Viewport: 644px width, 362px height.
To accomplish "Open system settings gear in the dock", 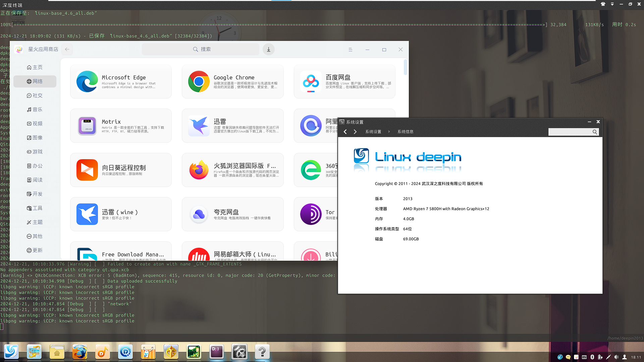I will 239,352.
